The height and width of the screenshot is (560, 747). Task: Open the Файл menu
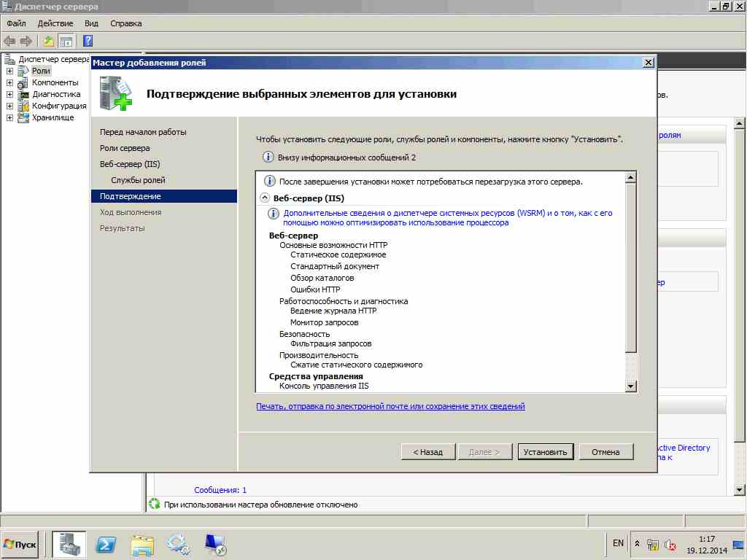[x=16, y=23]
